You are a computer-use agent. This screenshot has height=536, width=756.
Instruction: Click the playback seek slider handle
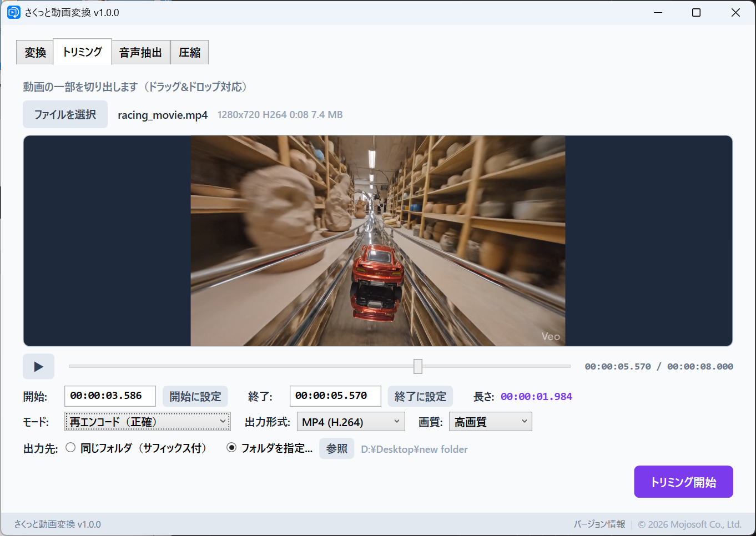tap(417, 366)
